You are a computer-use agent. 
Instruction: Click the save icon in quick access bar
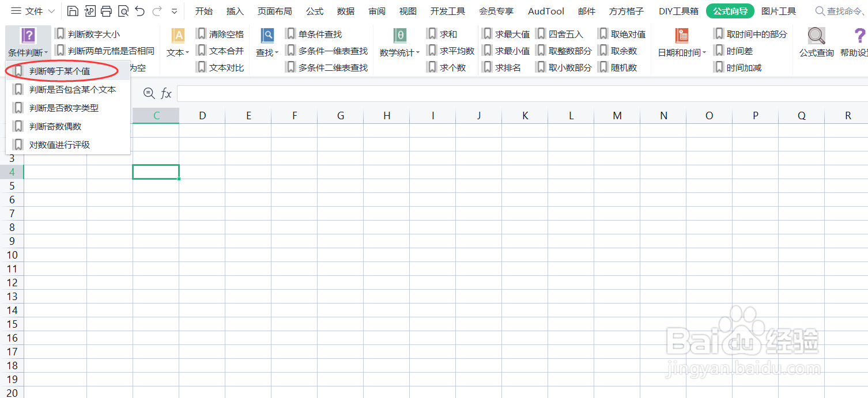pos(73,11)
